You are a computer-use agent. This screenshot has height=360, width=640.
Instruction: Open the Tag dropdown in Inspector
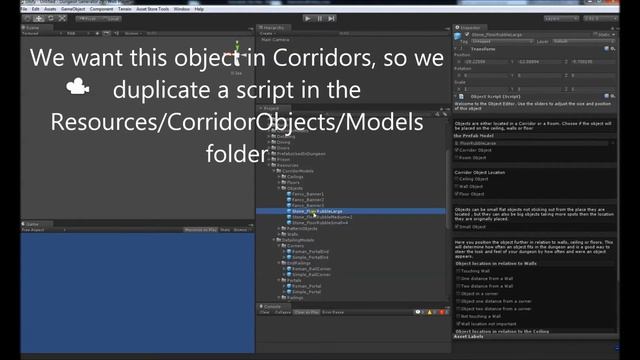point(502,42)
